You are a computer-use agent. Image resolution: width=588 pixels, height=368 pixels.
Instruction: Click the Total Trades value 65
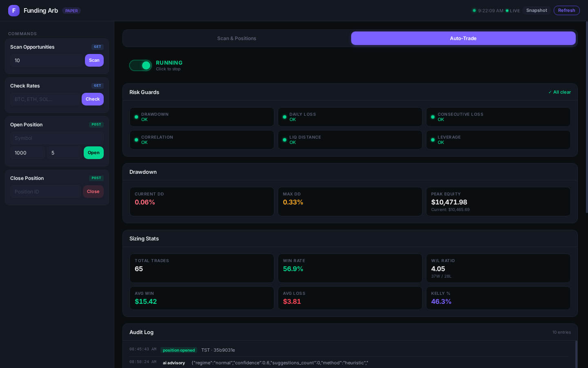pos(139,269)
